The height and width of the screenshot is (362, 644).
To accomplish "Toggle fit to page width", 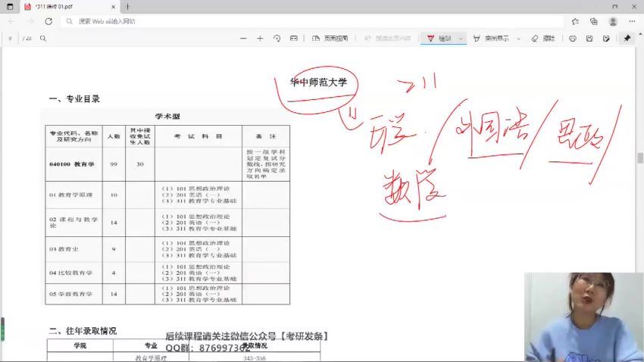I will pos(294,38).
